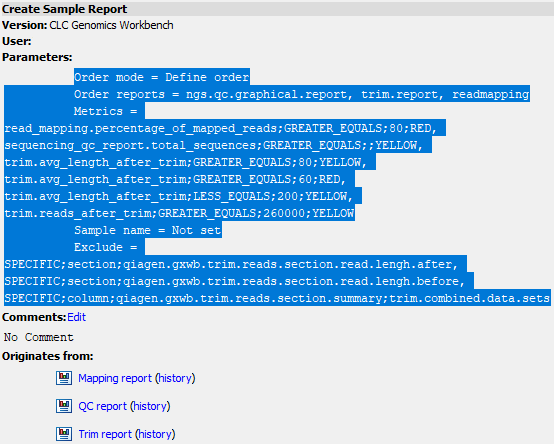Click the 'Originates from:' label
554x444 pixels.
48,356
